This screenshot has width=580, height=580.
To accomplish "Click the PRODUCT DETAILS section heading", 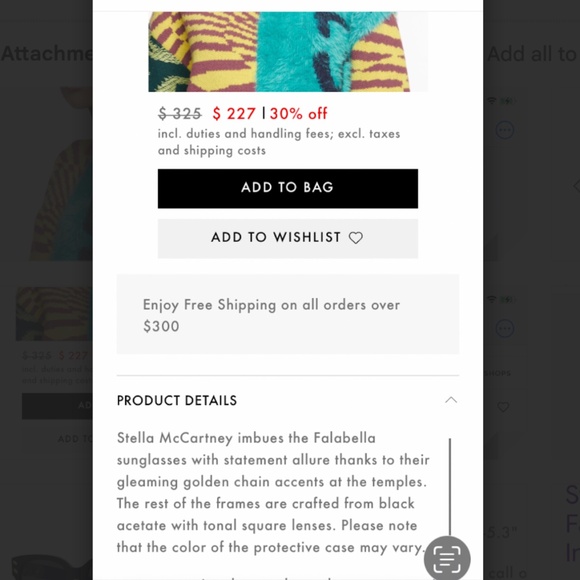I will pos(177,400).
